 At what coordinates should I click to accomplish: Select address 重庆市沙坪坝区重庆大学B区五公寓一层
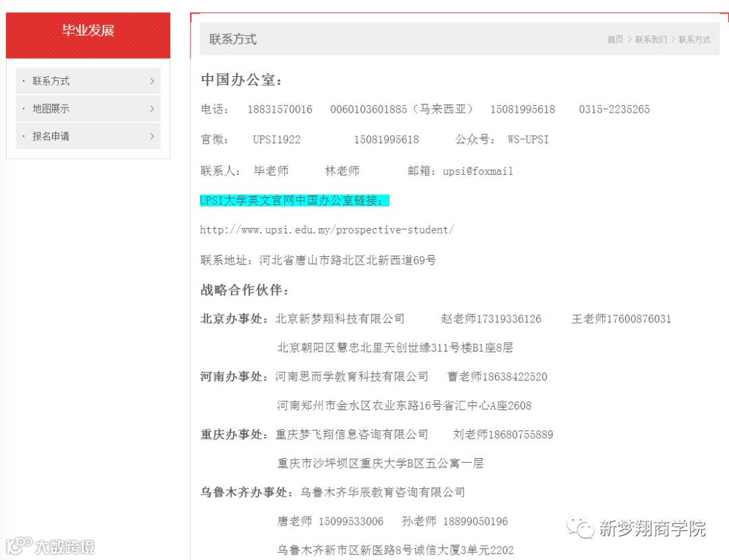pos(380,464)
